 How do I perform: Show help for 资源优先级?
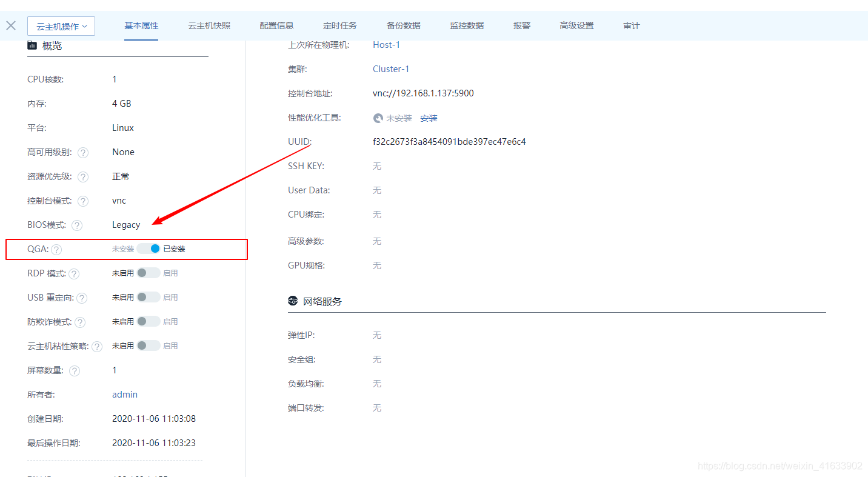click(83, 177)
